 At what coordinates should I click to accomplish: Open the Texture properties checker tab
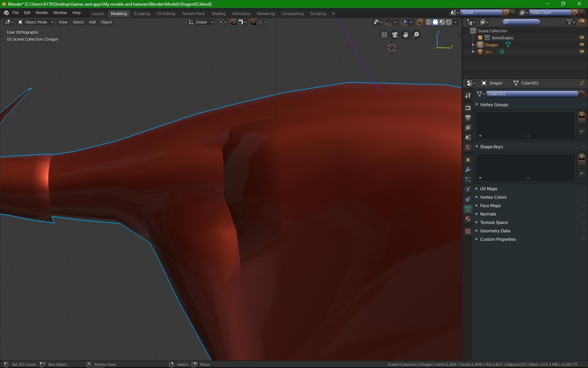[x=468, y=231]
